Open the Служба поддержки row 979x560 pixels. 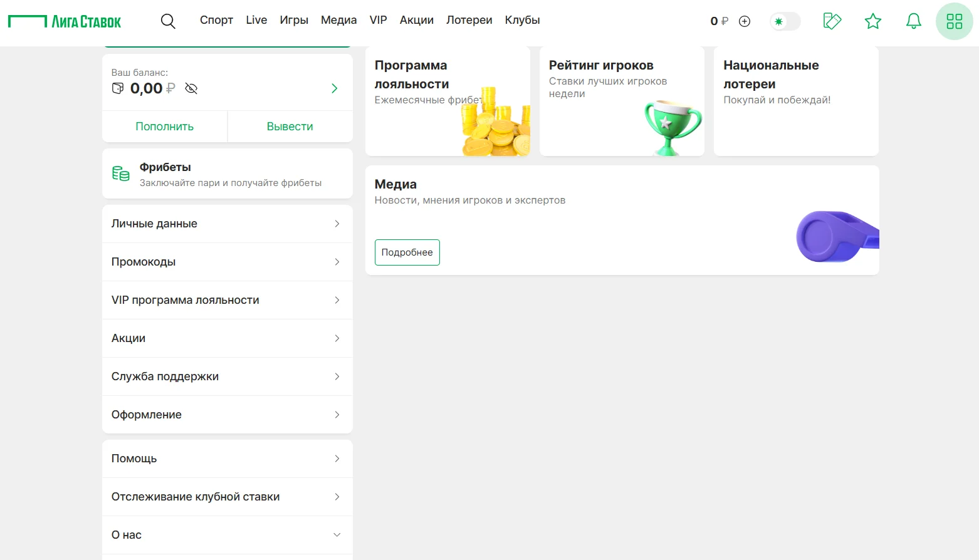click(227, 376)
